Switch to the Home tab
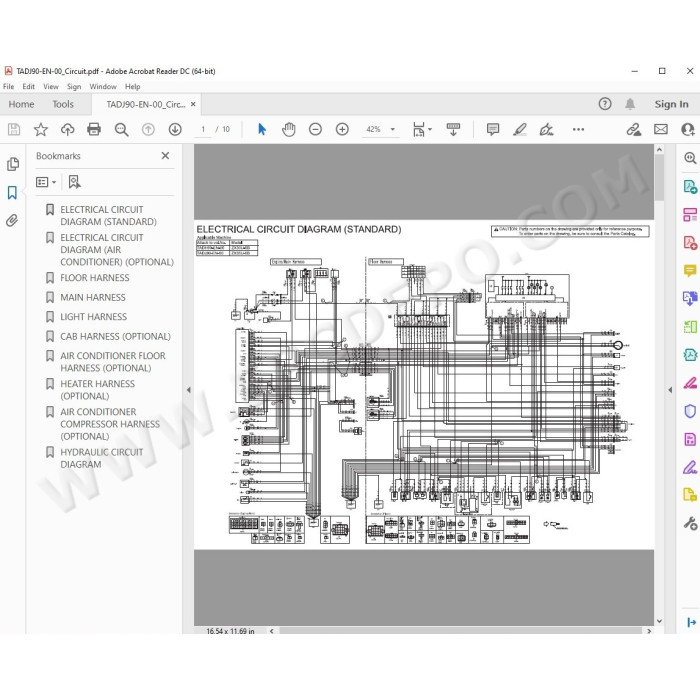 [21, 104]
